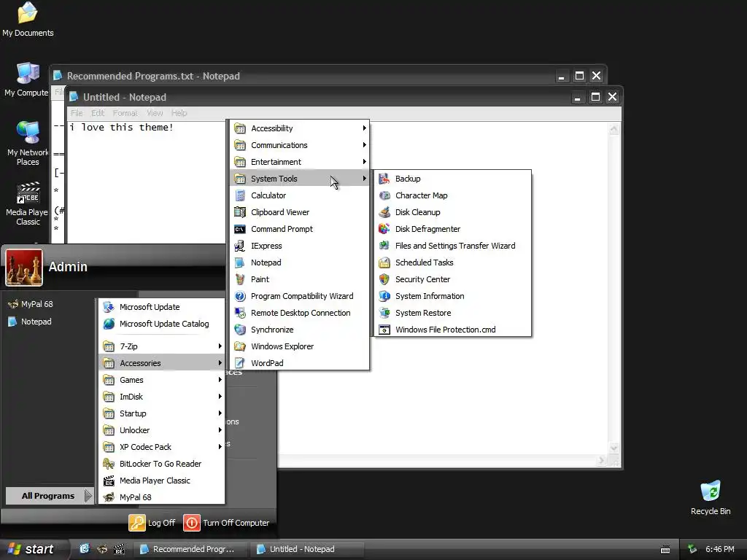The height and width of the screenshot is (560, 747).
Task: Open Scheduled Tasks
Action: tap(452, 262)
